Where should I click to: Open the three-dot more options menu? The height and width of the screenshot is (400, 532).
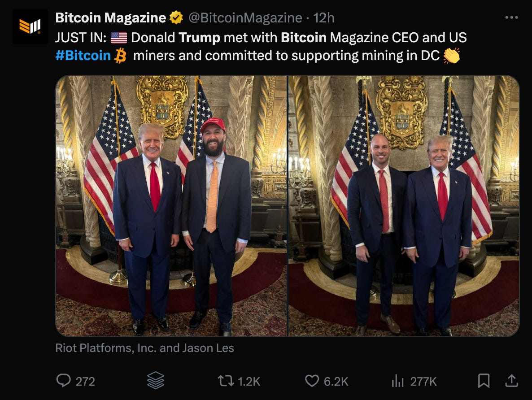[512, 17]
